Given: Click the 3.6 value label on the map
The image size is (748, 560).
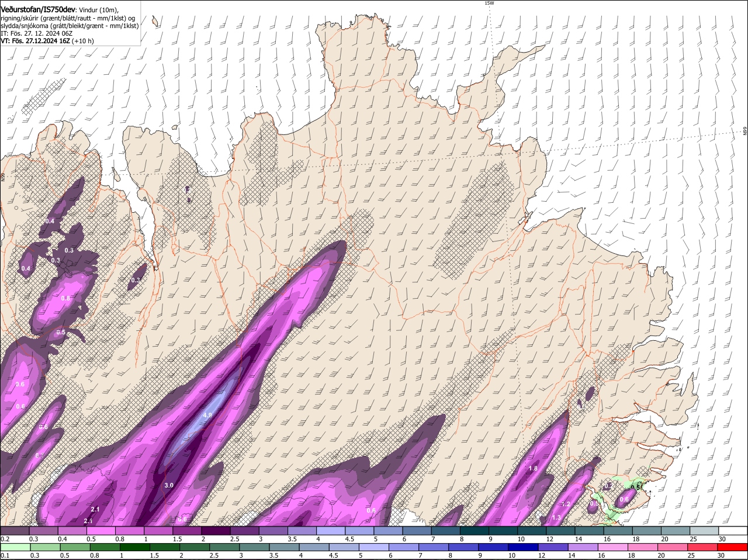Looking at the screenshot, I should pyautogui.click(x=20, y=384).
